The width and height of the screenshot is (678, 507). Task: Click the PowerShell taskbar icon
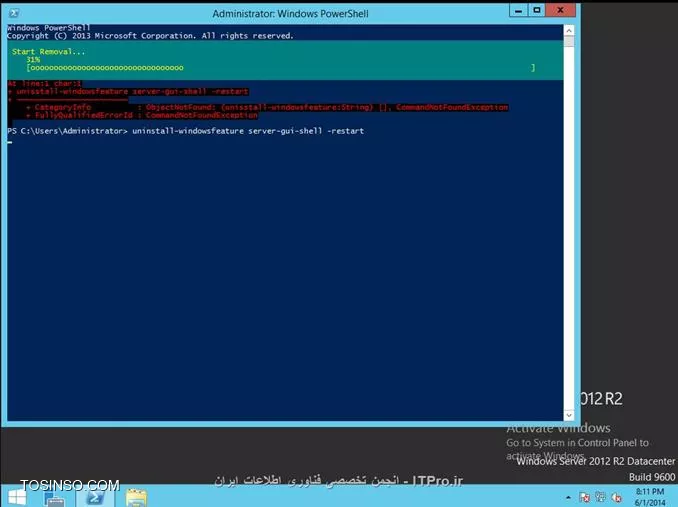click(95, 497)
